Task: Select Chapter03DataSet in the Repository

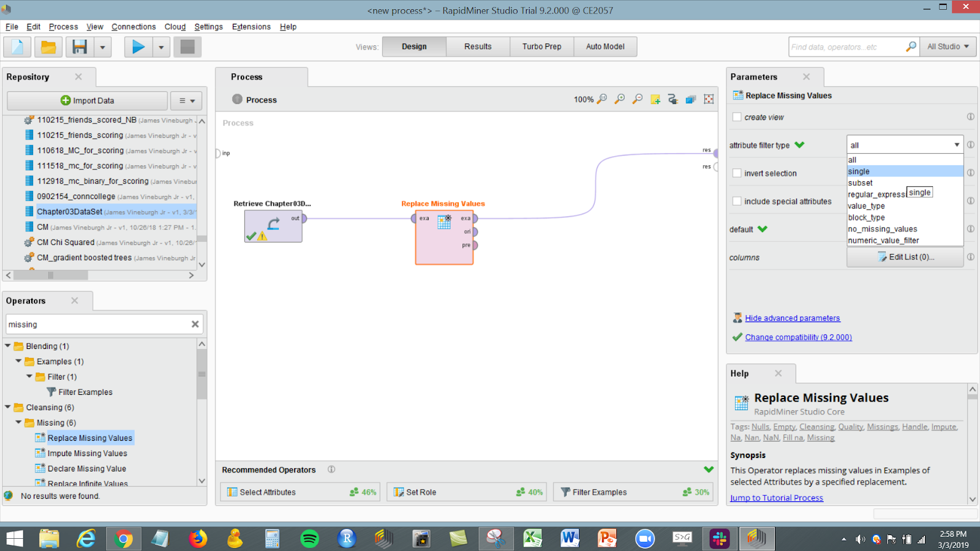Action: 70,212
